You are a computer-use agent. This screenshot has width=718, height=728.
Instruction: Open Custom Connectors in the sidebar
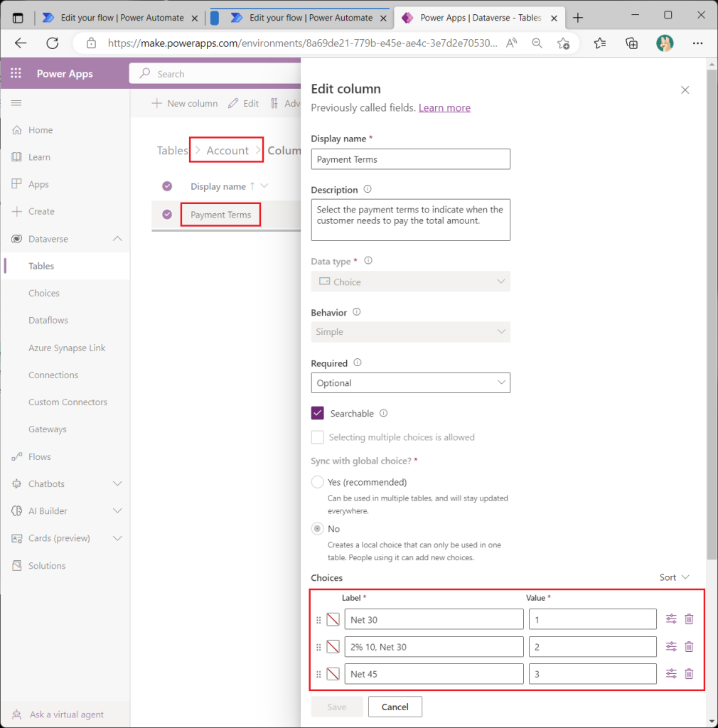68,402
